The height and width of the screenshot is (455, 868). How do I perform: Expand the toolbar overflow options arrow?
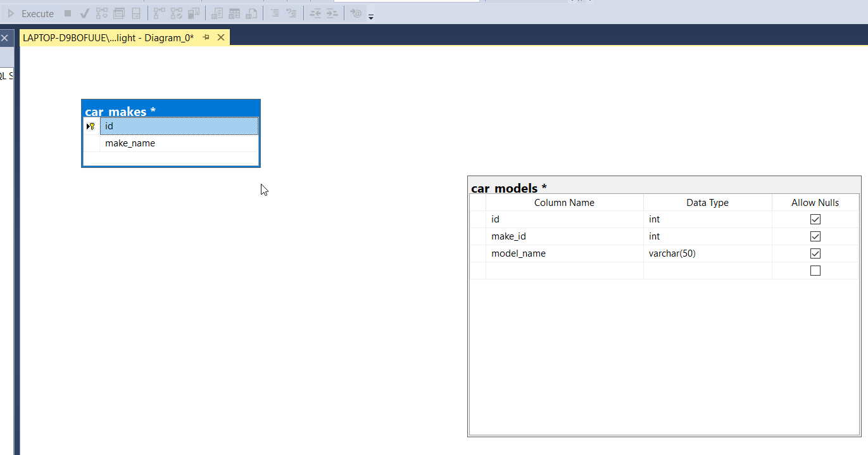(x=371, y=16)
